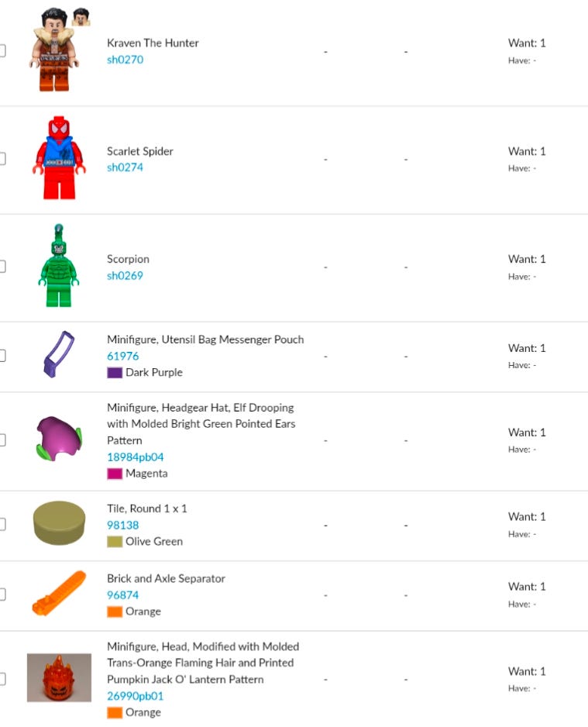
Task: Visit the 18984pb04 part page
Action: click(x=136, y=457)
